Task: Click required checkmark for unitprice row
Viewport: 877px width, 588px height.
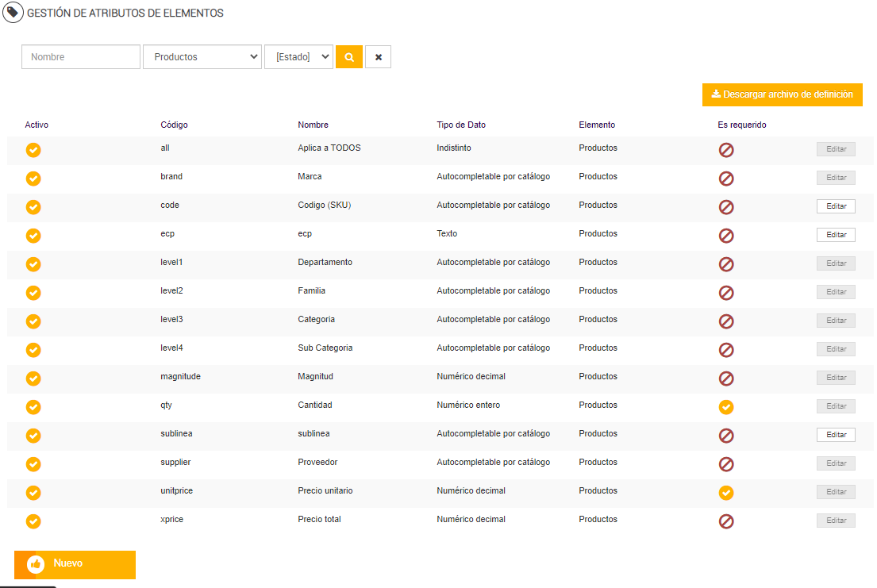Action: click(726, 493)
